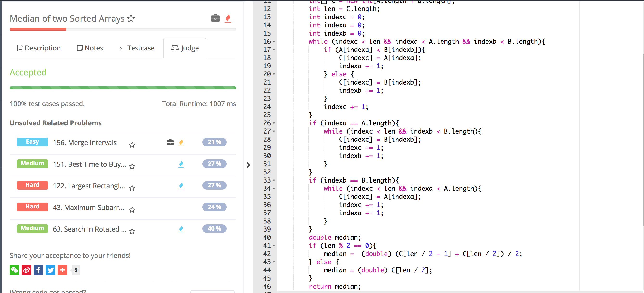Image resolution: width=644 pixels, height=293 pixels.
Task: Share acceptance via WeChat icon
Action: tap(14, 270)
